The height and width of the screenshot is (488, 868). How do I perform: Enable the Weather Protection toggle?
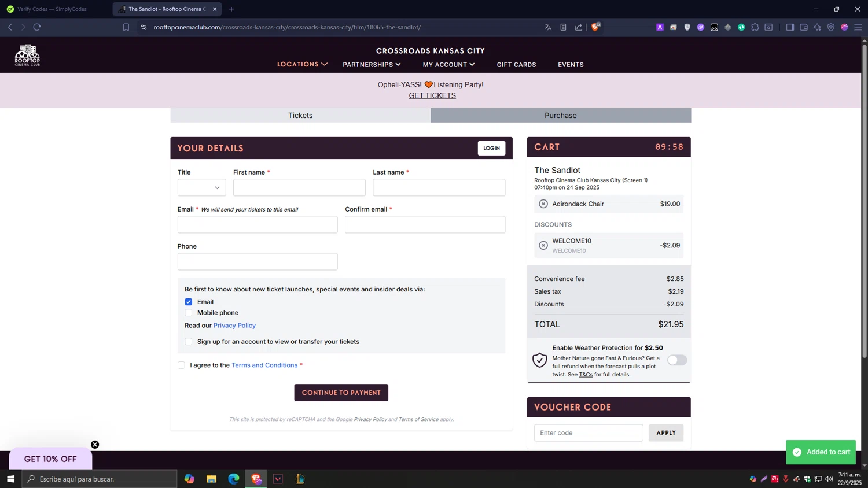[677, 360]
